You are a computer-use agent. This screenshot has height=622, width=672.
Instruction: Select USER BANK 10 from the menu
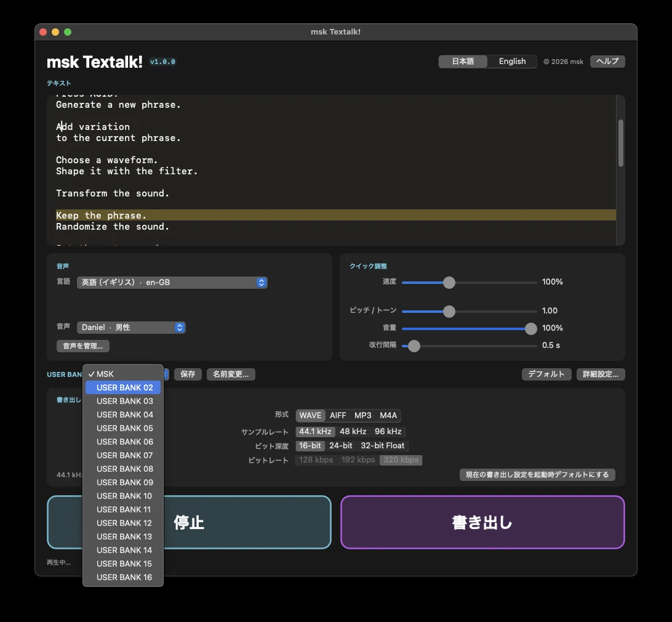pos(123,496)
